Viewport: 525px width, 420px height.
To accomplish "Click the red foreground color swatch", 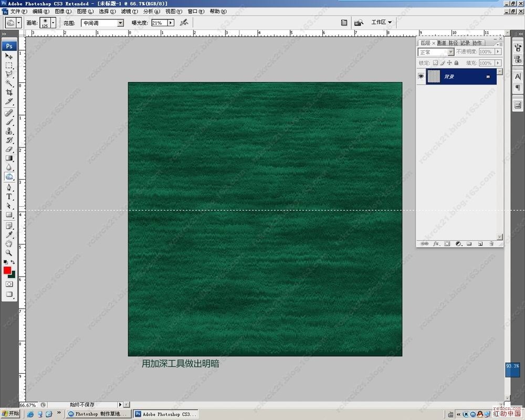I will point(7,270).
